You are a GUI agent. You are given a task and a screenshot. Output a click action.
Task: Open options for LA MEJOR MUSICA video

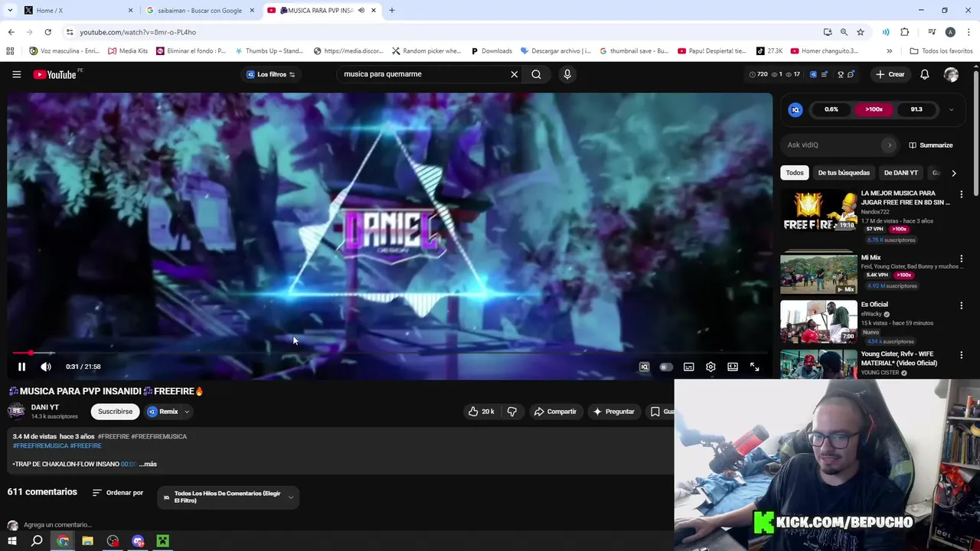(961, 194)
